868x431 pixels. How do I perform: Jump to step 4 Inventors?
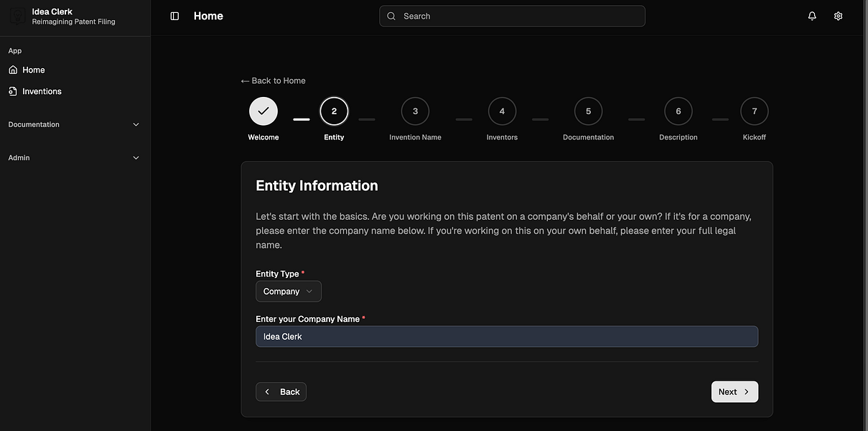point(502,111)
